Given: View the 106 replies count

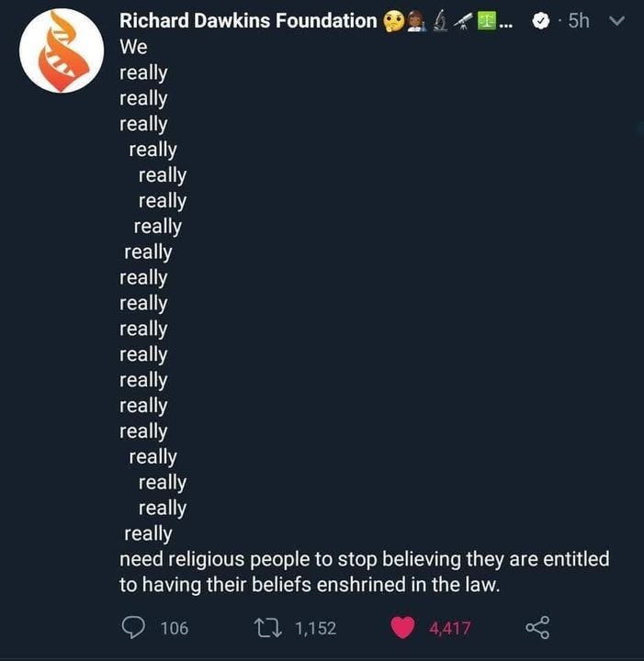Looking at the screenshot, I should 174,628.
